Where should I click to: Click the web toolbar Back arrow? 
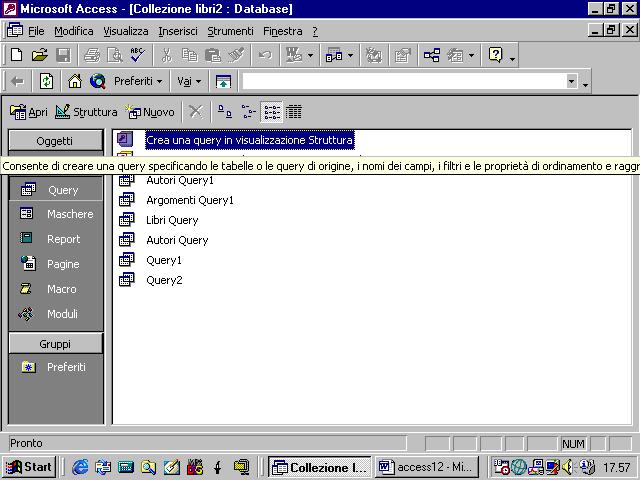click(x=17, y=81)
